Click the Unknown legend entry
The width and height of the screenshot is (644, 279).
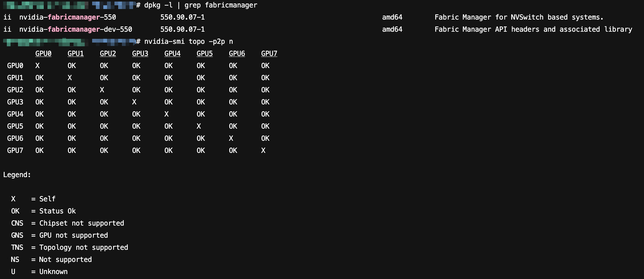53,272
